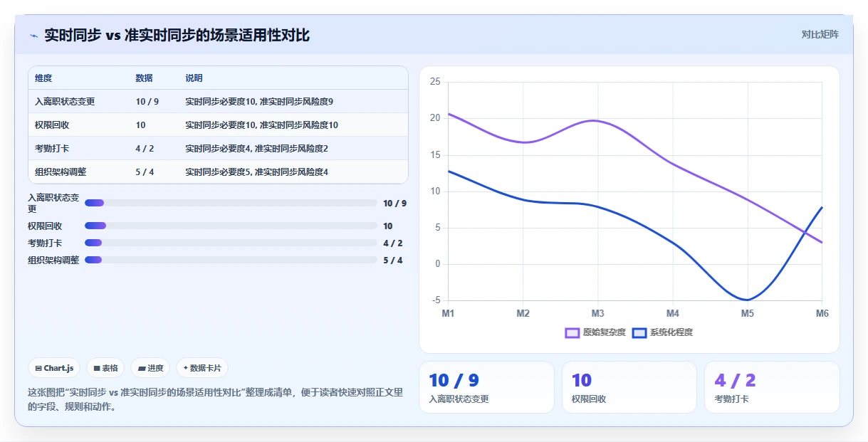Click the 表格 tag chip
The width and height of the screenshot is (868, 442).
105,368
